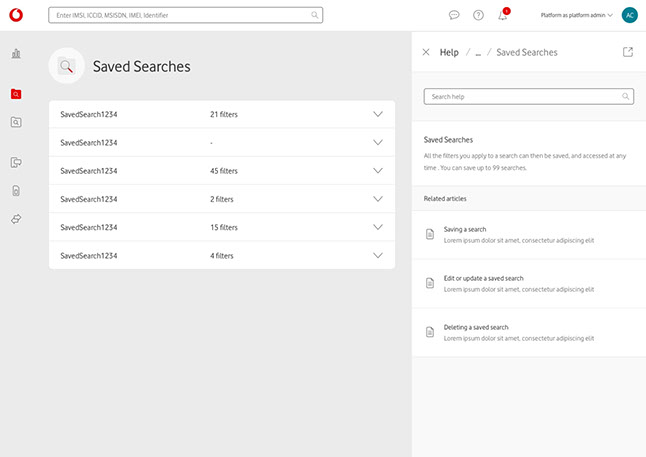Close the Help panel
646x457 pixels.
[x=426, y=52]
